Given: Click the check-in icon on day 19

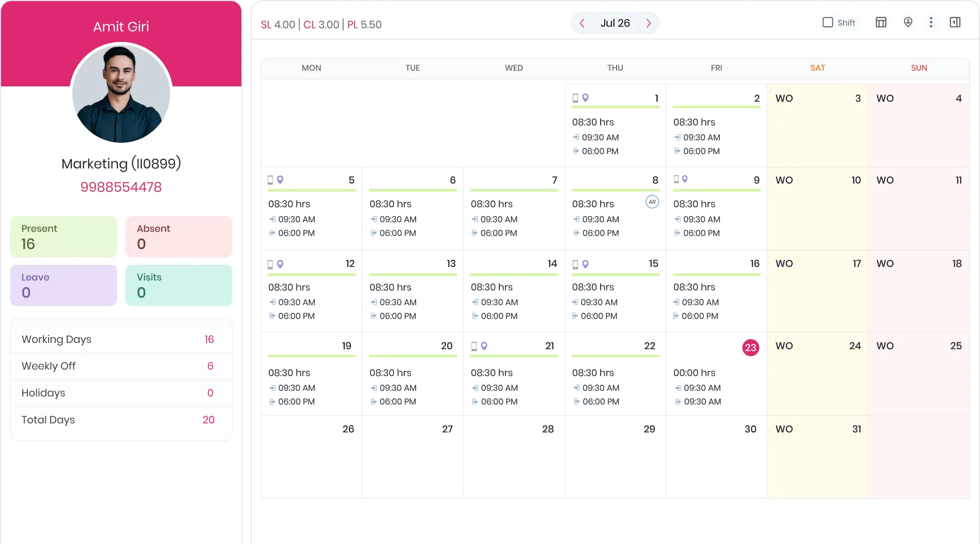Looking at the screenshot, I should tap(272, 388).
